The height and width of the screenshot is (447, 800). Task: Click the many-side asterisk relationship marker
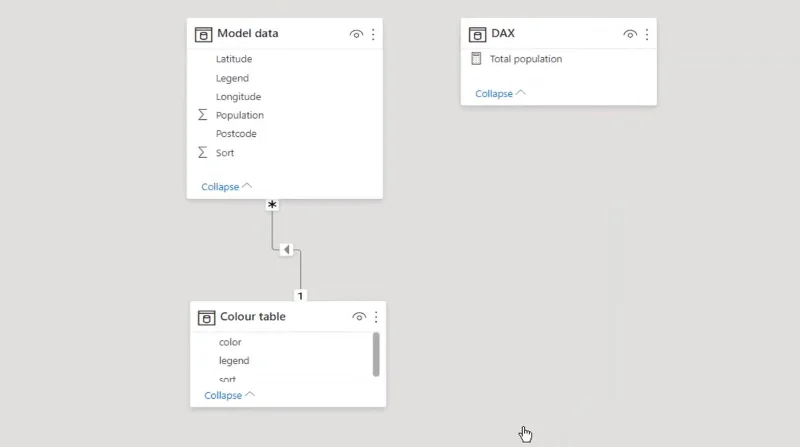(272, 205)
